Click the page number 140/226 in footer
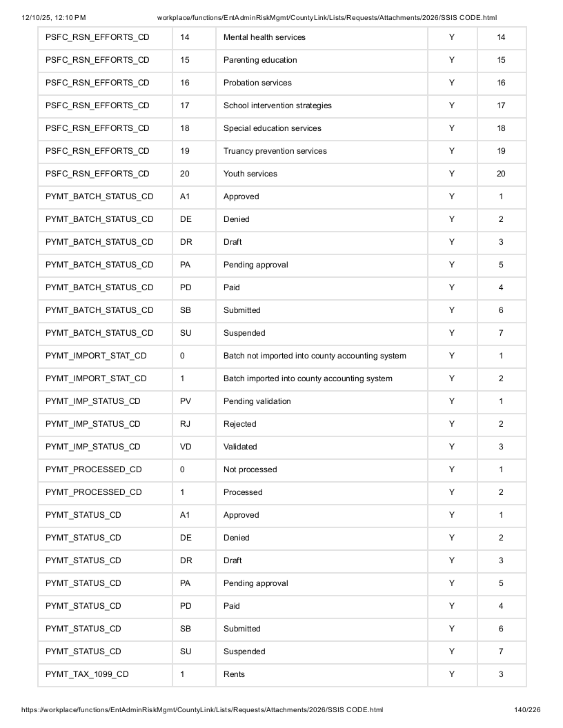563x728 pixels. (527, 710)
